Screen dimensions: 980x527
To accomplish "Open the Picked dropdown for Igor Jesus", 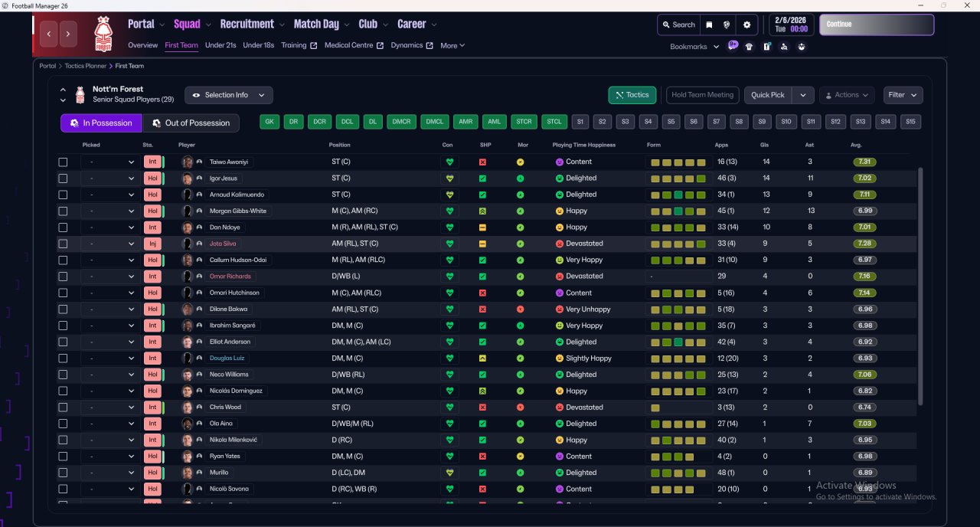I will tap(111, 178).
